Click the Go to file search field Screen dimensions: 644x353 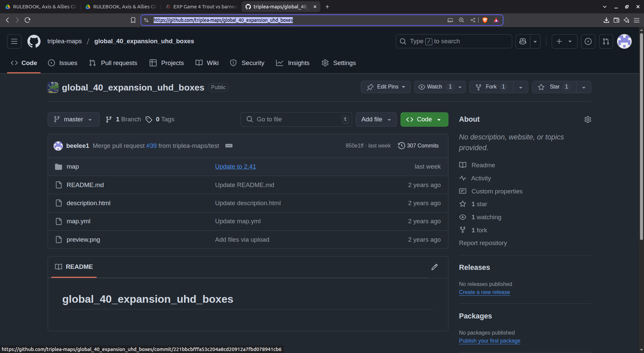[296, 119]
